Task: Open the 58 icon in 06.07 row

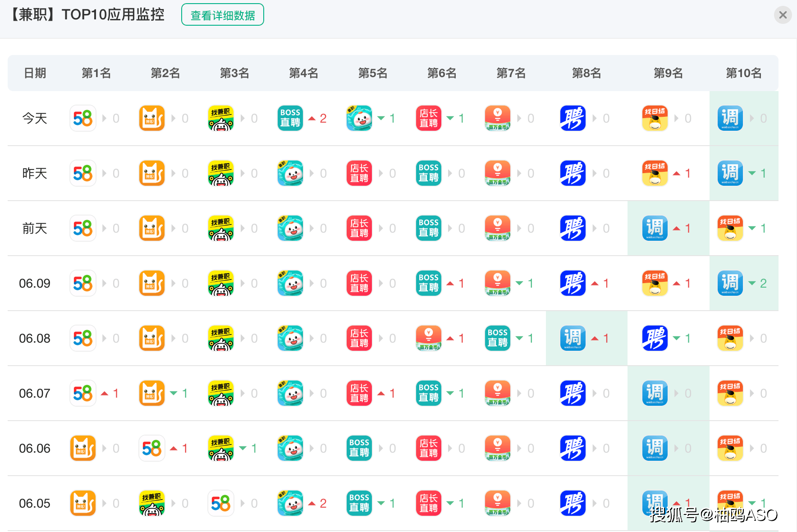Action: click(x=83, y=393)
